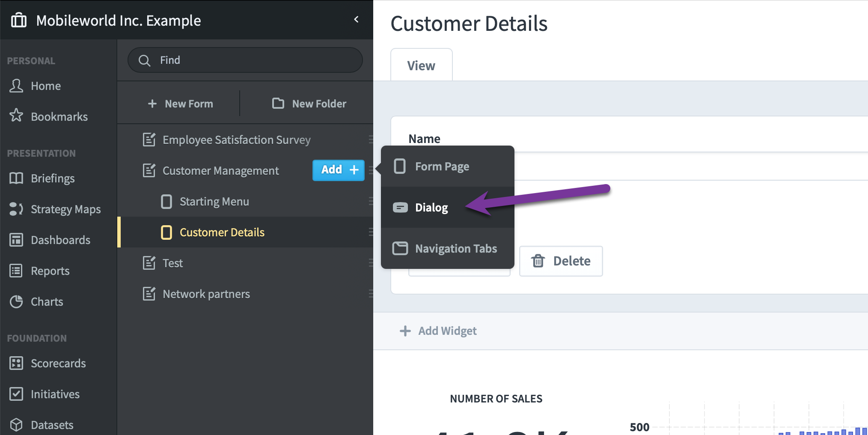
Task: Create a New Folder
Action: (x=309, y=104)
